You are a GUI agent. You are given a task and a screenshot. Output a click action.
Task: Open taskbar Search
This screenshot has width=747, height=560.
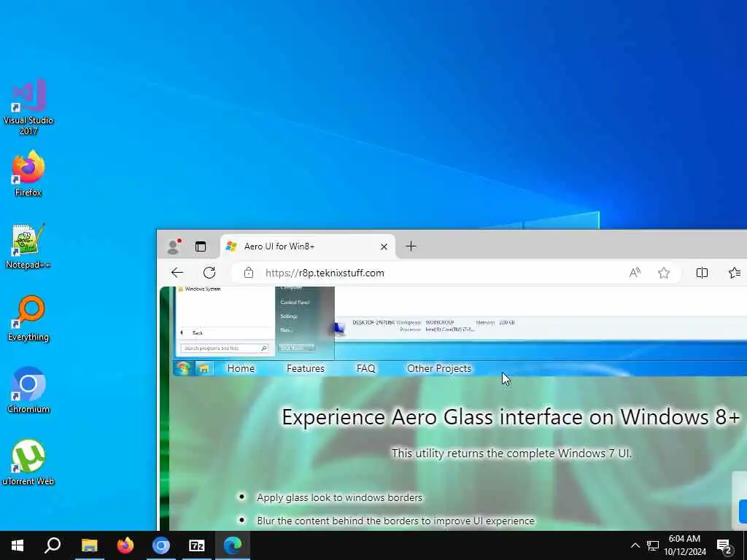click(x=53, y=545)
